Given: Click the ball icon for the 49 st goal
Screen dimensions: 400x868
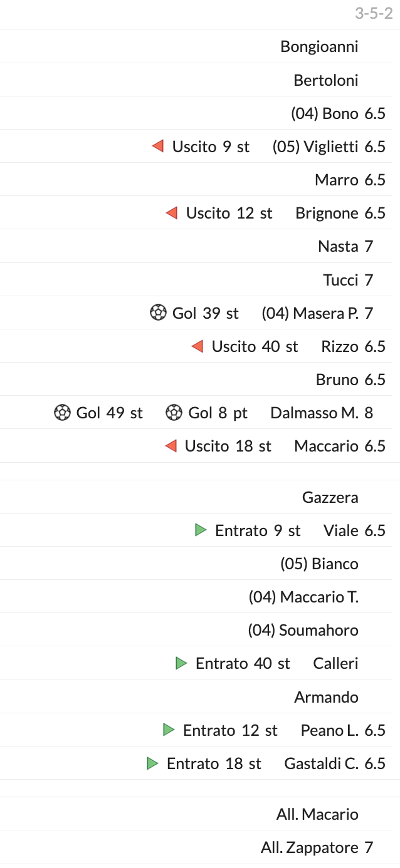Looking at the screenshot, I should point(62,413).
